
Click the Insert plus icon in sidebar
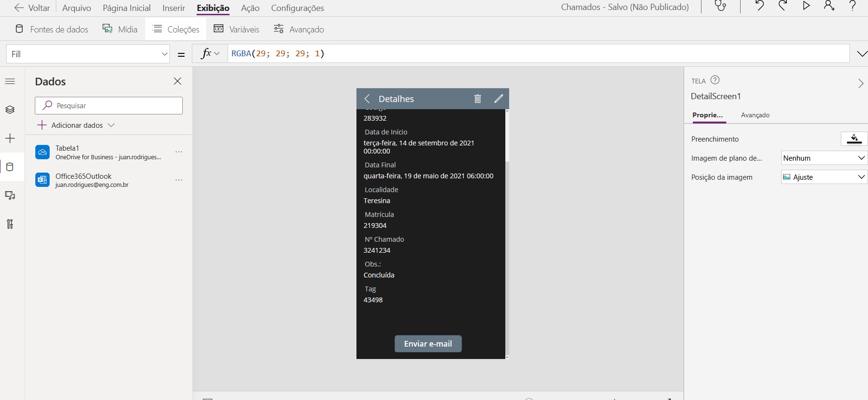coord(10,138)
